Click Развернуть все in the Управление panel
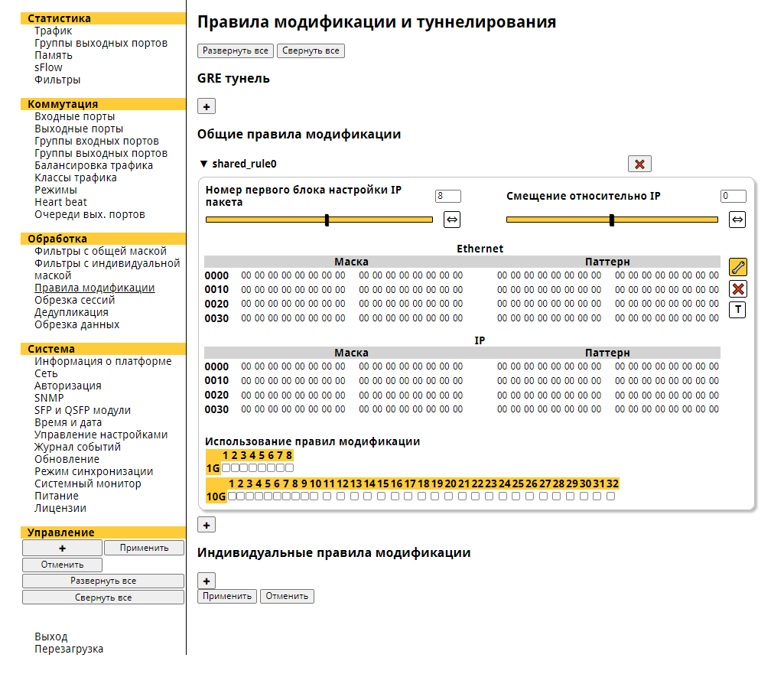This screenshot has width=784, height=674. click(103, 581)
